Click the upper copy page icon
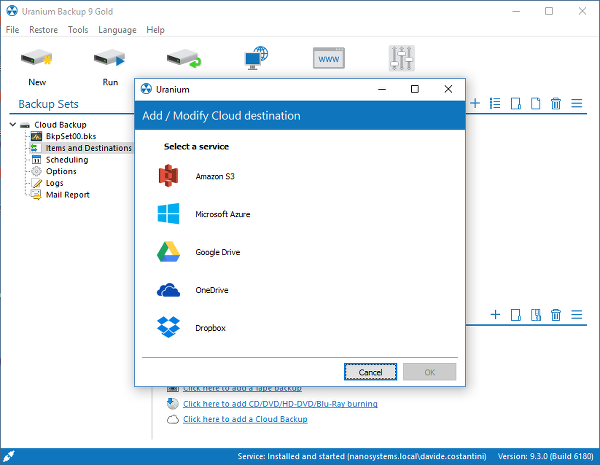 [x=536, y=103]
